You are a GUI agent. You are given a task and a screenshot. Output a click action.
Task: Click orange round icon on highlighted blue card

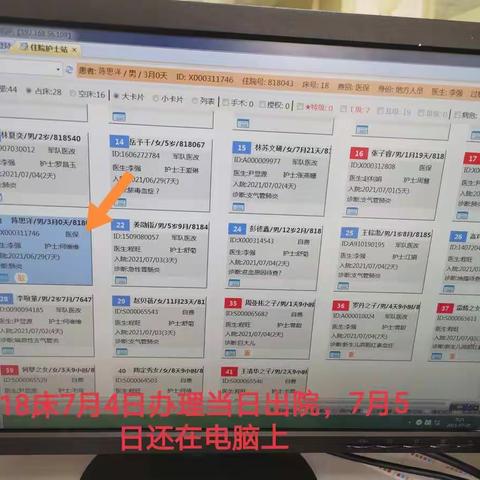tap(21, 277)
